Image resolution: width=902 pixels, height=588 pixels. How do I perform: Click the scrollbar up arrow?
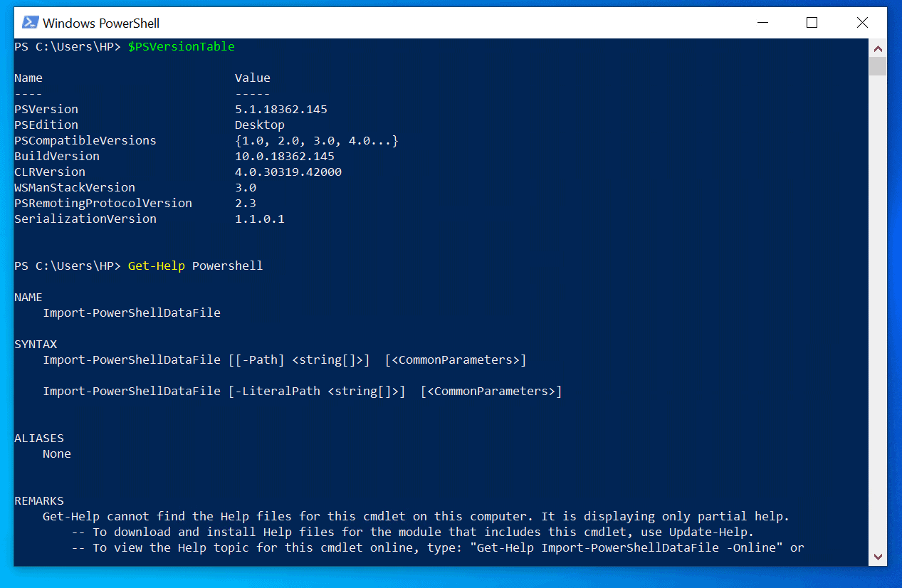(x=878, y=48)
